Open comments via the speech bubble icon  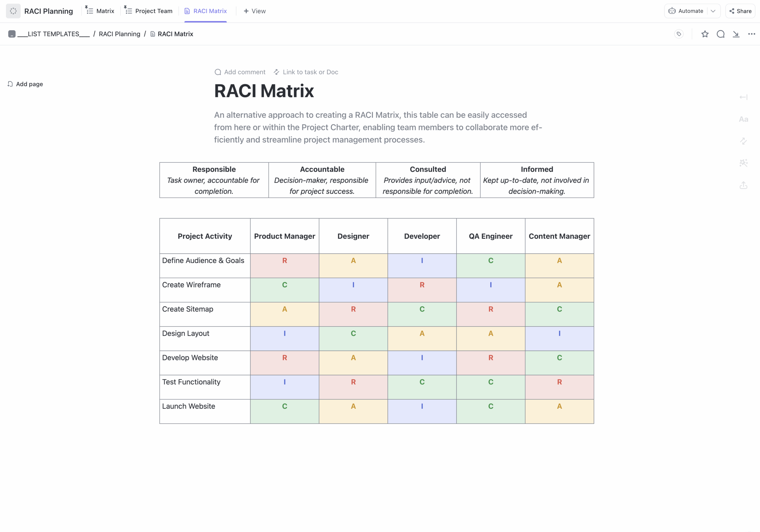(x=721, y=34)
